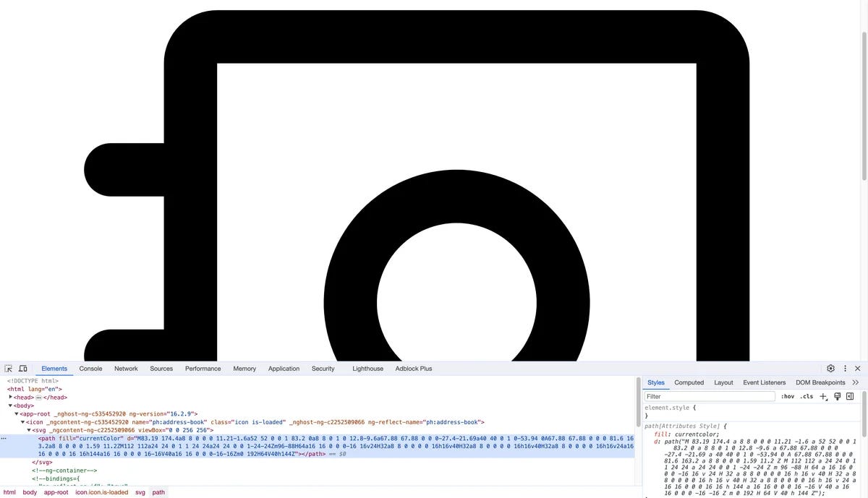Click the three-dot gutter beside path row

pyautogui.click(x=4, y=438)
